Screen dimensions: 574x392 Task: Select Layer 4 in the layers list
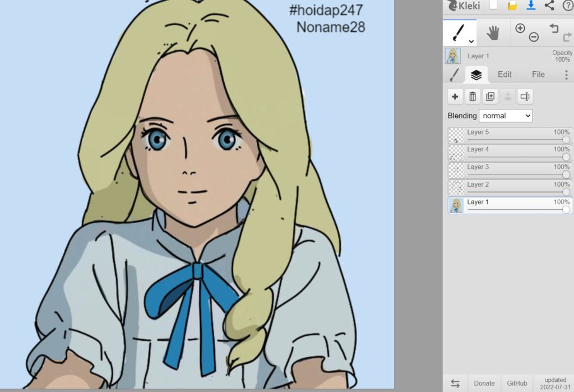pyautogui.click(x=510, y=153)
